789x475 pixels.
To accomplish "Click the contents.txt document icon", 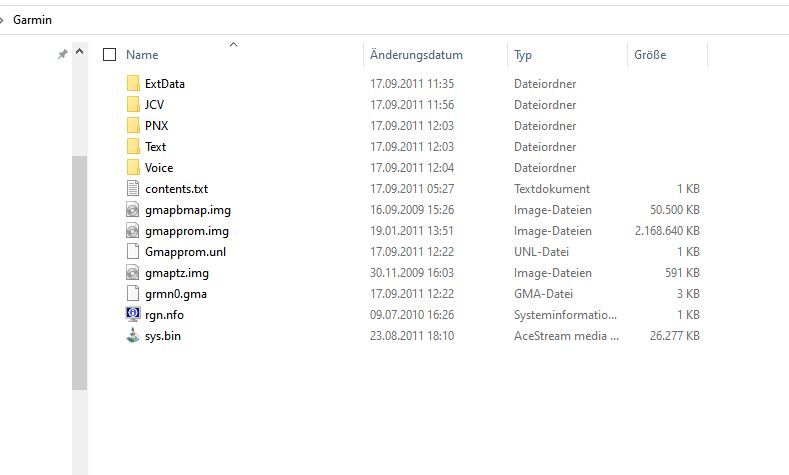I will [133, 189].
